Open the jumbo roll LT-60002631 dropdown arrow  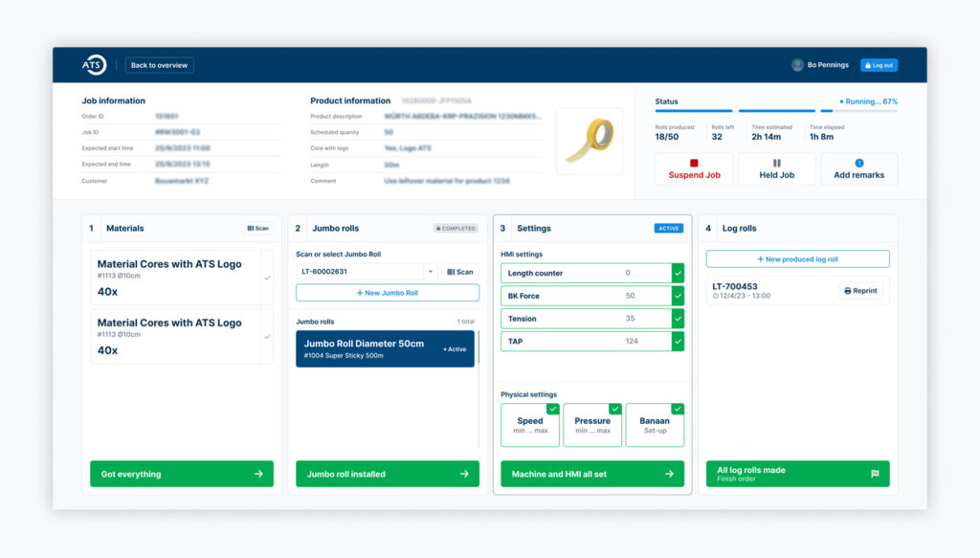(428, 272)
